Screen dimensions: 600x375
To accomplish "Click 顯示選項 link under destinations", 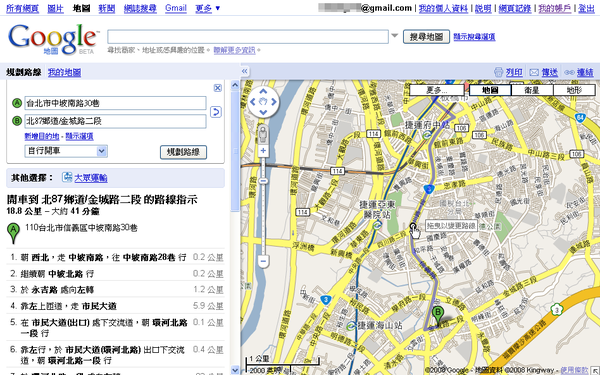I will 79,136.
